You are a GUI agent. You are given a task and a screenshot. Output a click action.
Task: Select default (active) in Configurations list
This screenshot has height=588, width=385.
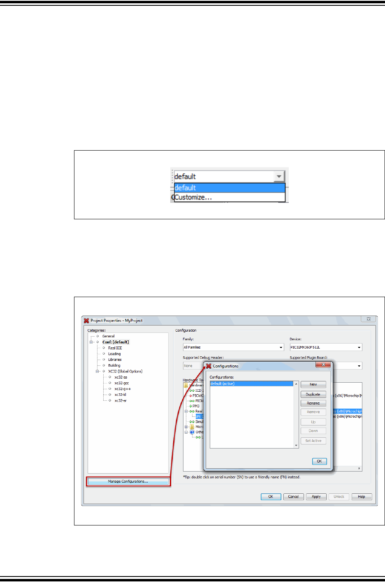252,383
